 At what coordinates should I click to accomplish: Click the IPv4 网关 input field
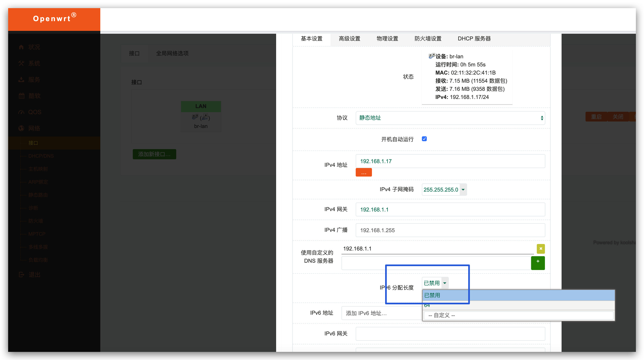point(450,209)
